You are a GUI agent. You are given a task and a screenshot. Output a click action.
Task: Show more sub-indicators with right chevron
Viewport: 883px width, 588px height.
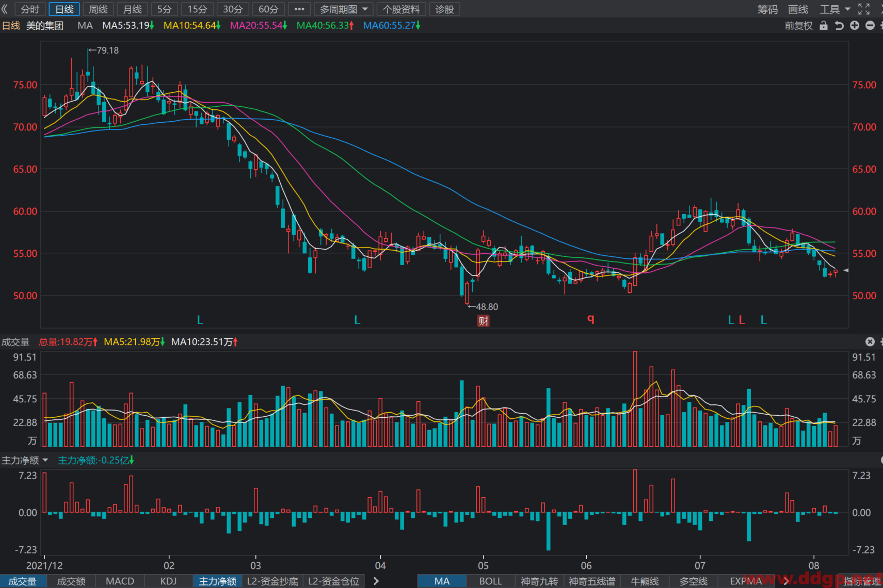(x=376, y=581)
